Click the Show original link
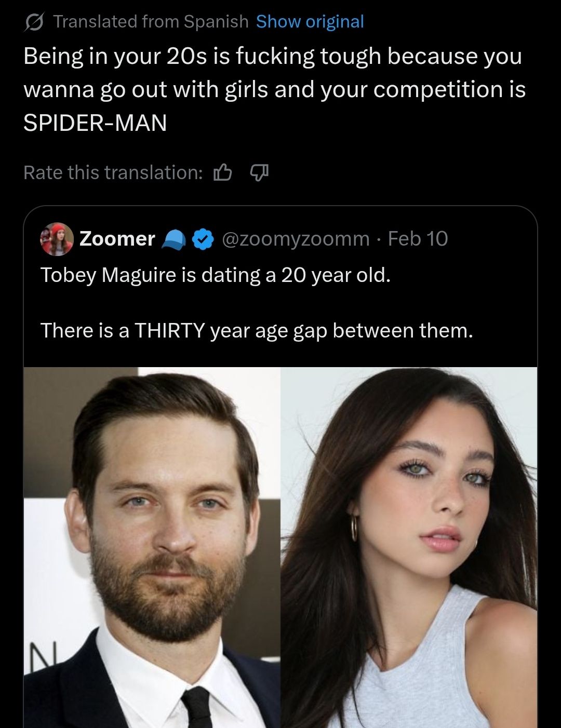Image resolution: width=561 pixels, height=728 pixels. click(310, 22)
